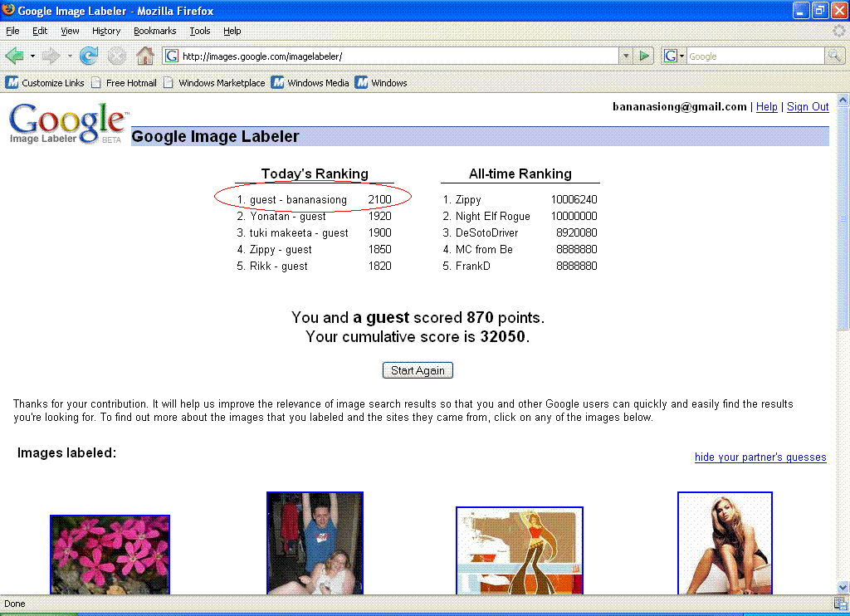Open the Back history dropdown arrow
The height and width of the screenshot is (616, 850).
[32, 56]
